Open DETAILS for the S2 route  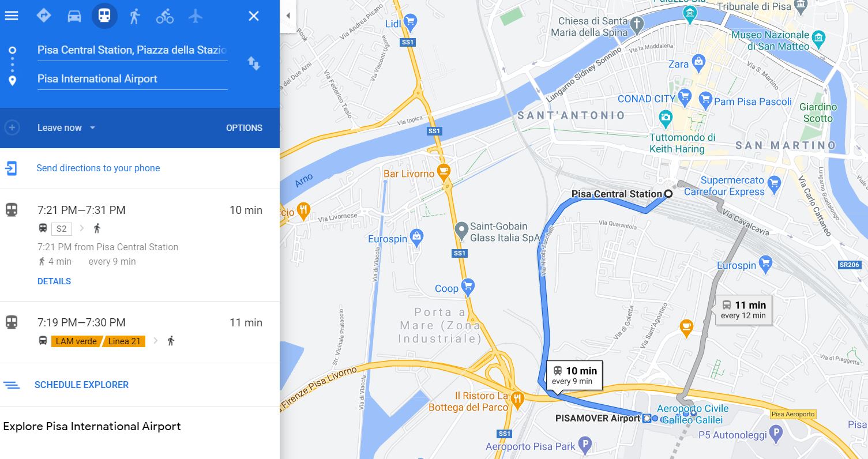(54, 281)
